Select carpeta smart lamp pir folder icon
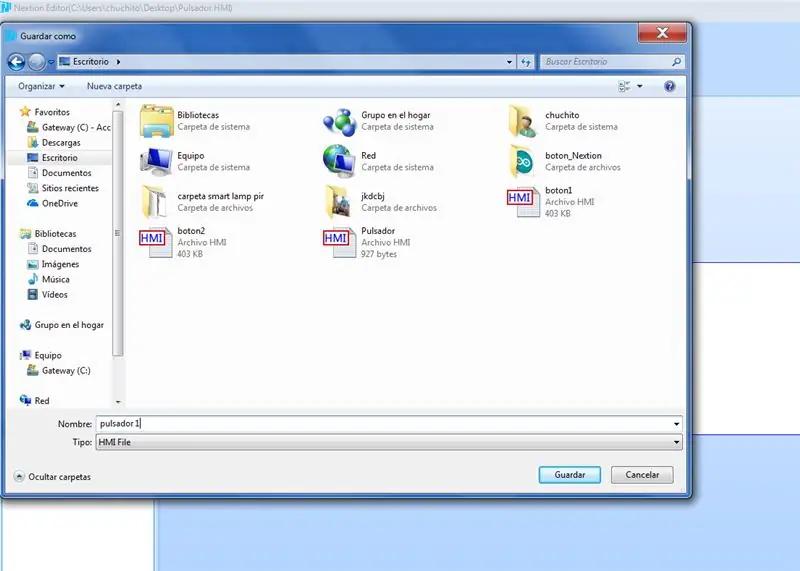The height and width of the screenshot is (571, 800). click(155, 202)
